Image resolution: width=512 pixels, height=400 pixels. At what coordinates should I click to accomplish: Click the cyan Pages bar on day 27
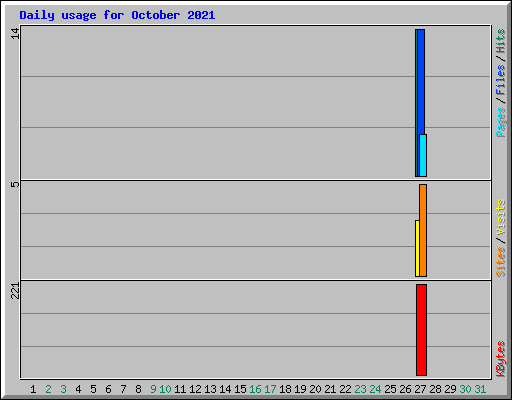coord(423,155)
